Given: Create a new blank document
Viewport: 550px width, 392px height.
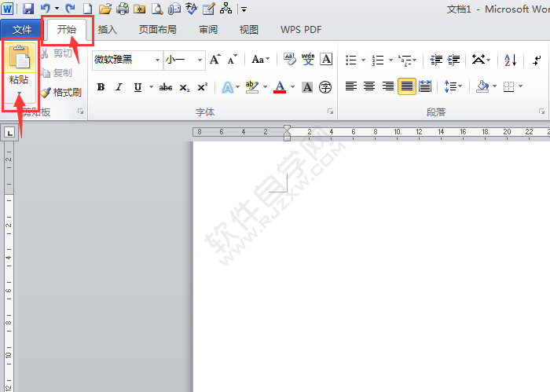Looking at the screenshot, I should [x=87, y=9].
